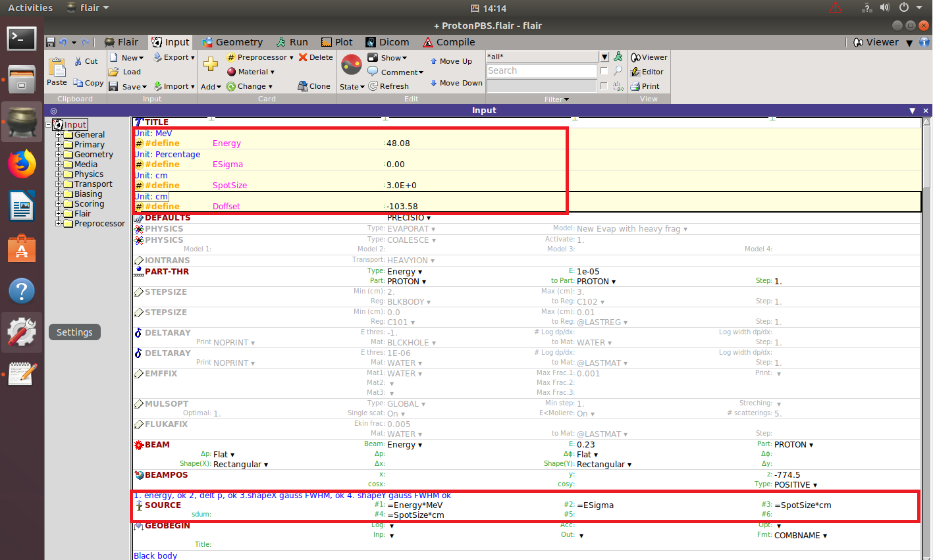Open LibreOffice Writer from the dock
The width and height of the screenshot is (933, 560).
point(22,206)
